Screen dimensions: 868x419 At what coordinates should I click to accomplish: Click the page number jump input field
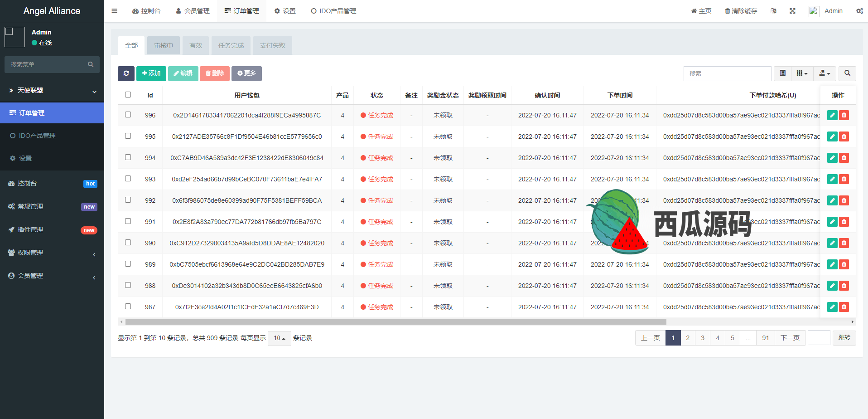(x=819, y=338)
